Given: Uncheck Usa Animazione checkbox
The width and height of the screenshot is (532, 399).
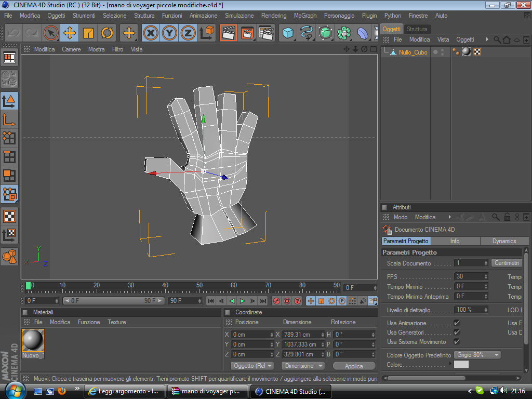Looking at the screenshot, I should (x=457, y=323).
